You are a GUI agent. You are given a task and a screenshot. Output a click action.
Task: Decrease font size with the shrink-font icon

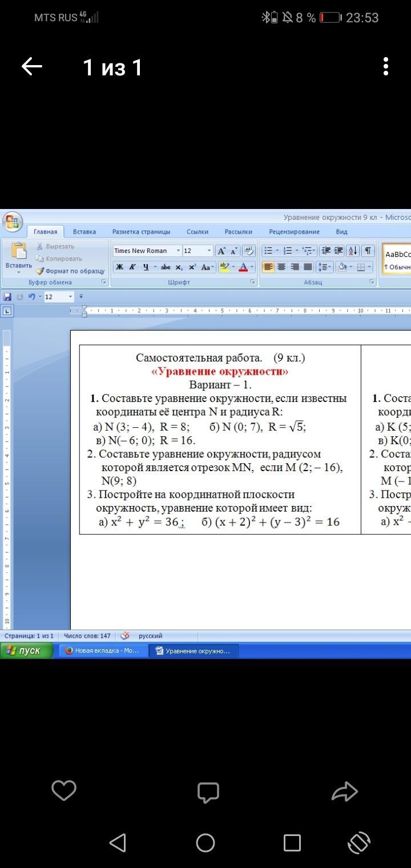pos(233,251)
